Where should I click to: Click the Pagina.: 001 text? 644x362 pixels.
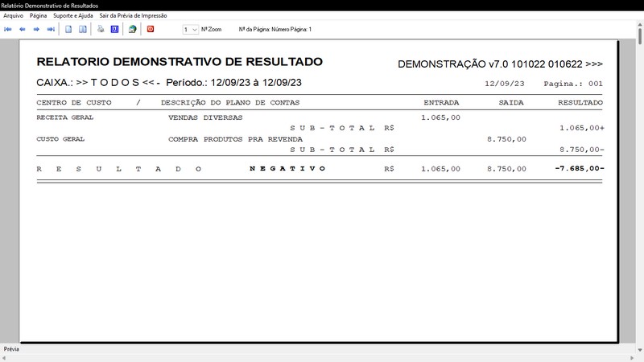tap(573, 84)
